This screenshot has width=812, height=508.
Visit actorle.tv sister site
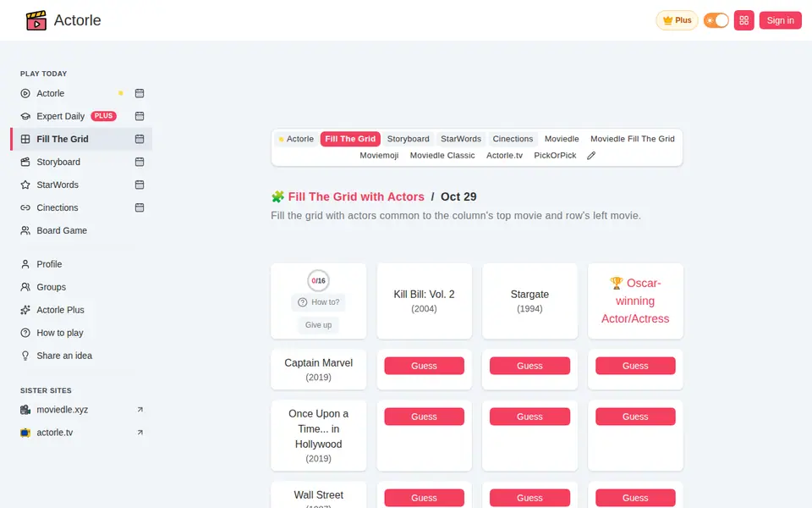click(x=54, y=433)
